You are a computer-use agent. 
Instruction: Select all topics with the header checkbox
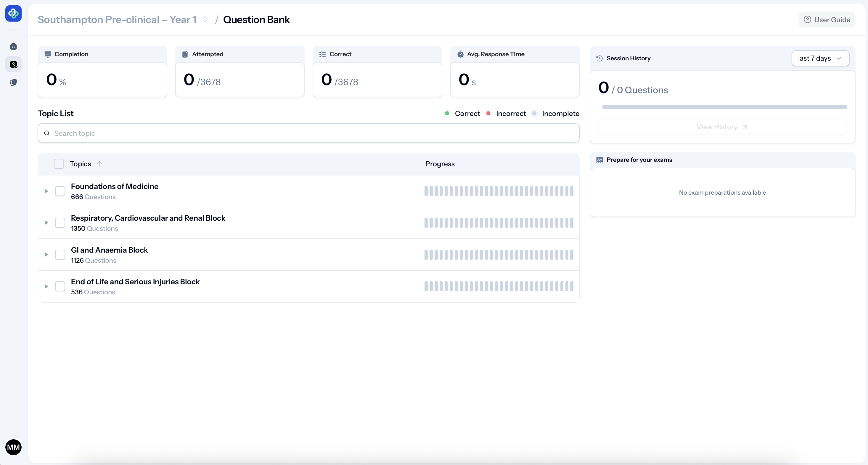pos(59,164)
